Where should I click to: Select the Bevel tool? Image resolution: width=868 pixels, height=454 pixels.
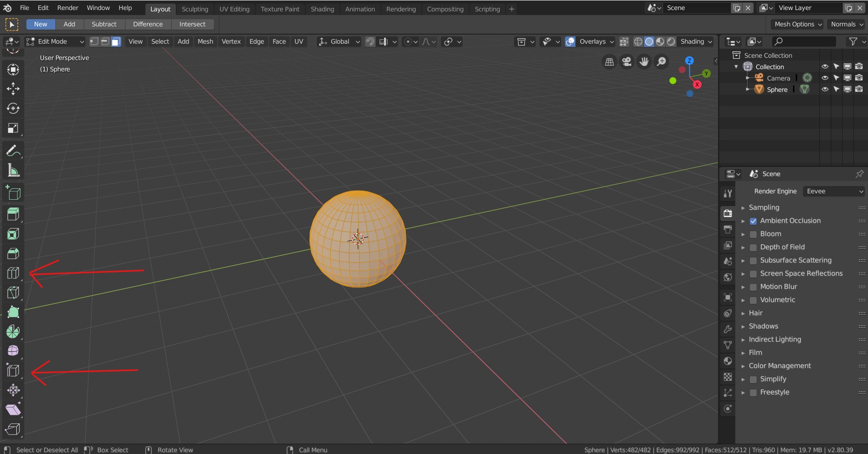point(13,253)
